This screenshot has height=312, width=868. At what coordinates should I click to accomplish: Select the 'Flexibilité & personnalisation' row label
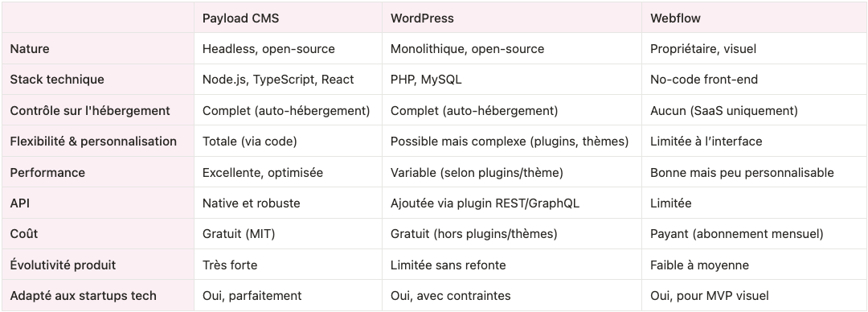(98, 142)
